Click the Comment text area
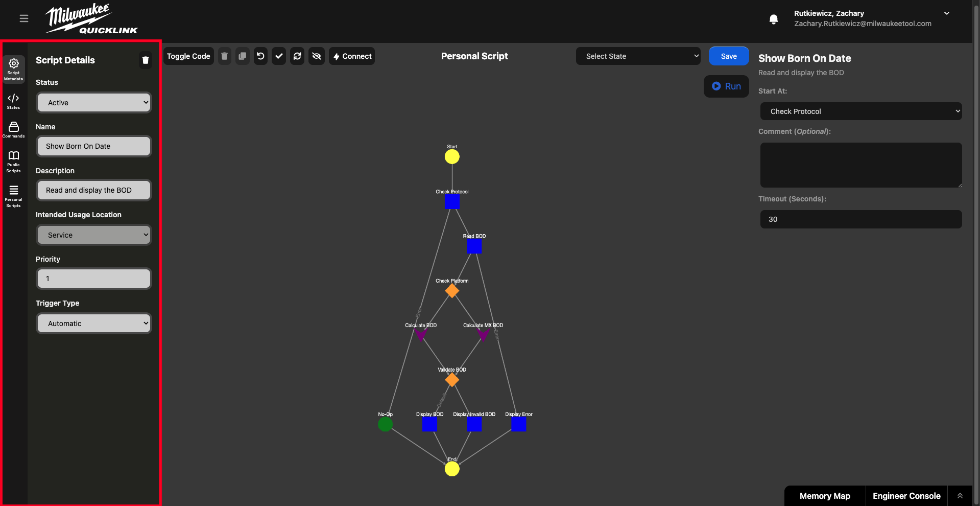 tap(861, 165)
